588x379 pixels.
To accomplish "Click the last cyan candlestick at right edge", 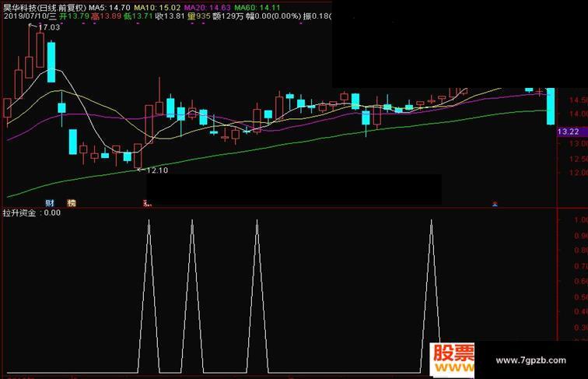I will tap(551, 106).
